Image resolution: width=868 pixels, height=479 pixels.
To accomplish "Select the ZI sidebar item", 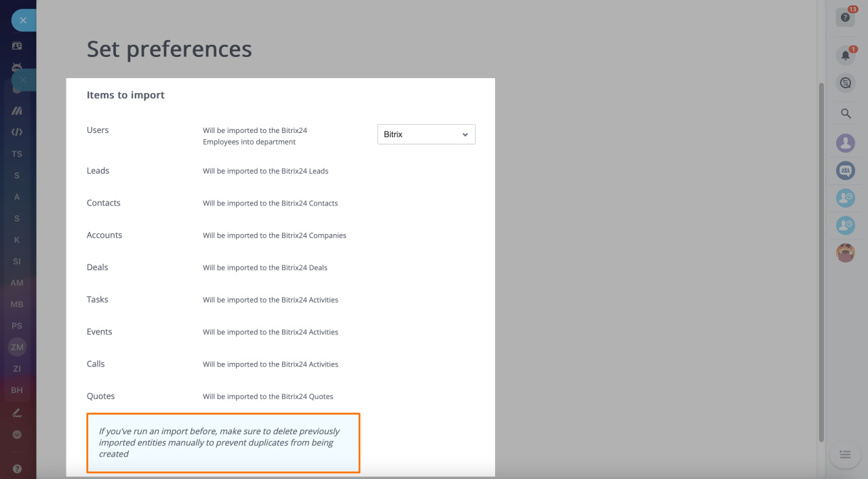I will (17, 369).
